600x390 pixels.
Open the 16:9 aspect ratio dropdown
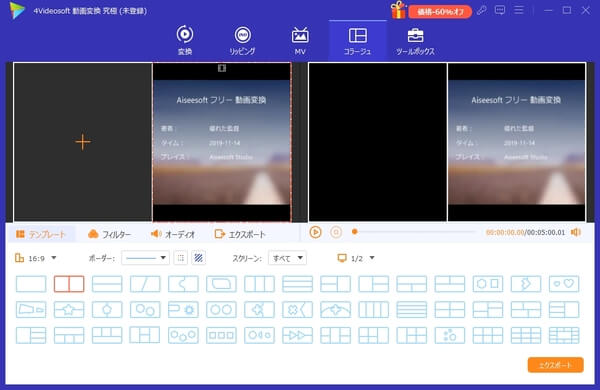36,258
